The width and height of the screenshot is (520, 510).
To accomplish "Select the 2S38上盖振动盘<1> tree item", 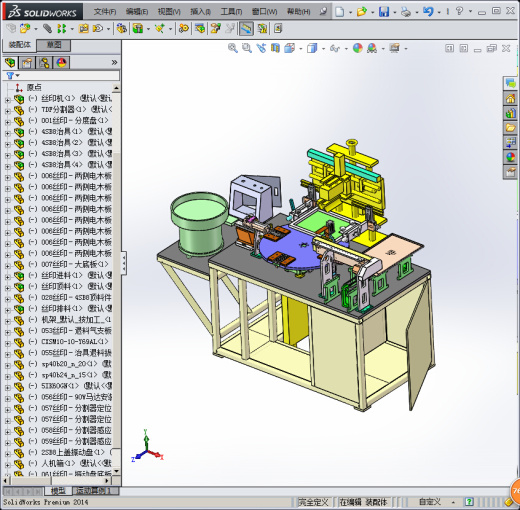I will [x=73, y=452].
